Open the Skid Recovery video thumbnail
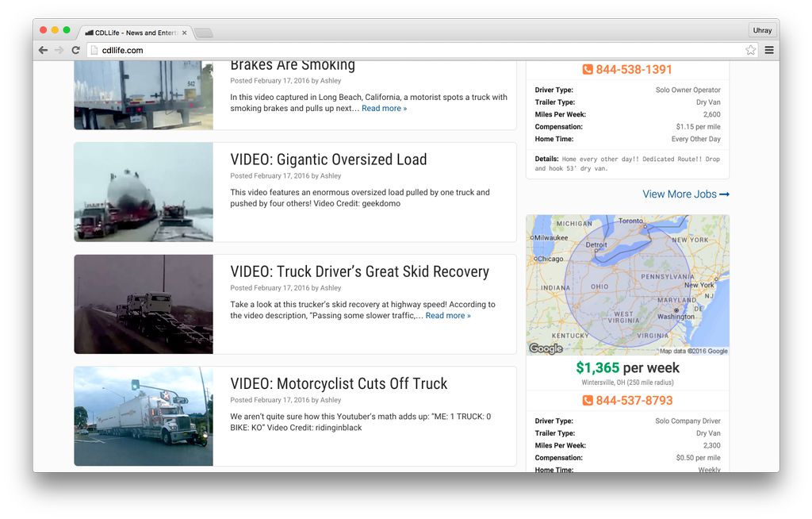 coord(144,305)
